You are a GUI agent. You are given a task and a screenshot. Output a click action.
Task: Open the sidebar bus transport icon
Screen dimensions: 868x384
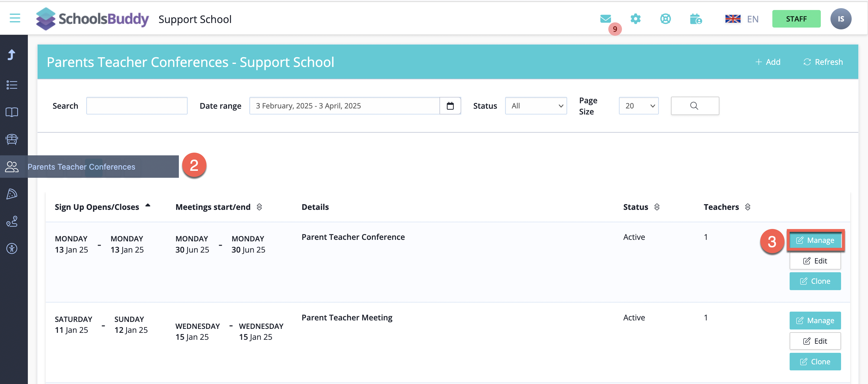12,139
